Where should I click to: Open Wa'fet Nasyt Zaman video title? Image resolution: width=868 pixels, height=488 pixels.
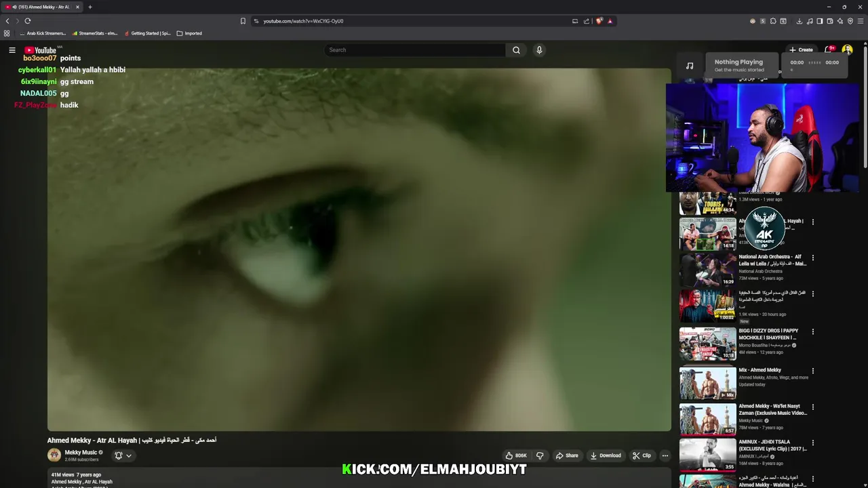(772, 409)
